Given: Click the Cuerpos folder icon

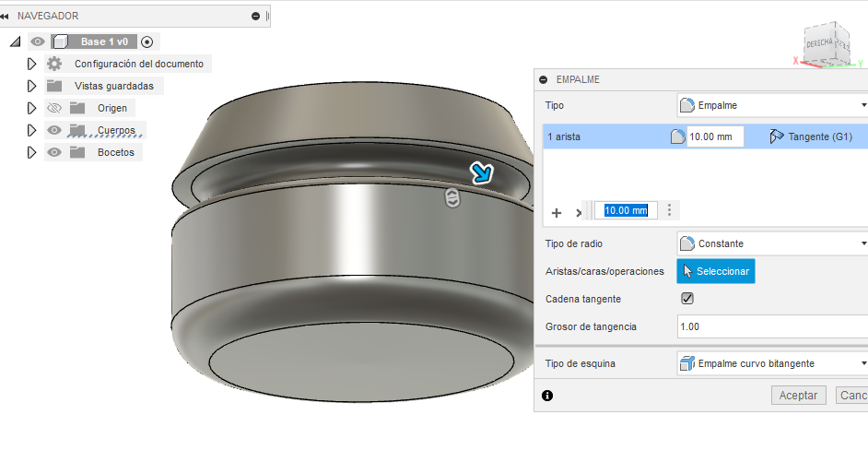Looking at the screenshot, I should click(77, 130).
